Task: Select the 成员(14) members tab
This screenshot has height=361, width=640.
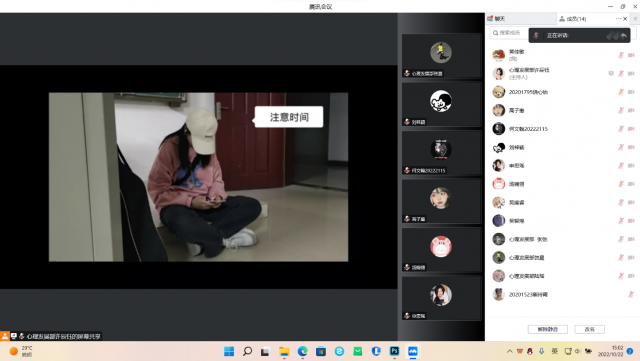Action: coord(573,19)
